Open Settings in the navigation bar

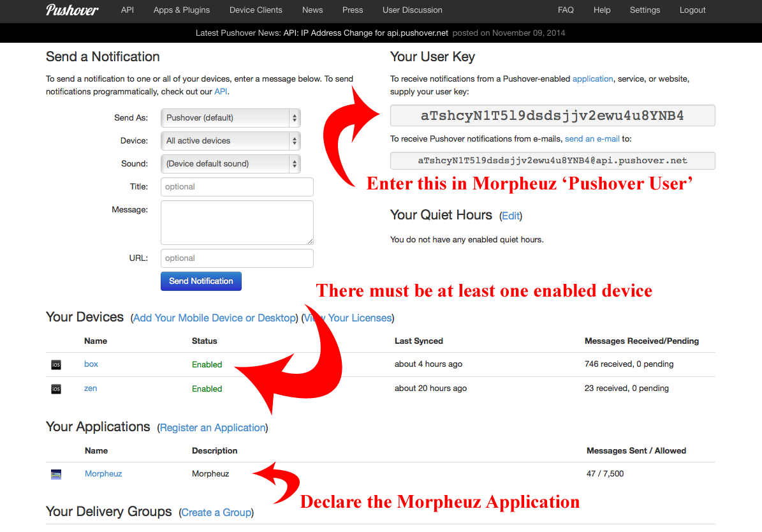pyautogui.click(x=645, y=10)
